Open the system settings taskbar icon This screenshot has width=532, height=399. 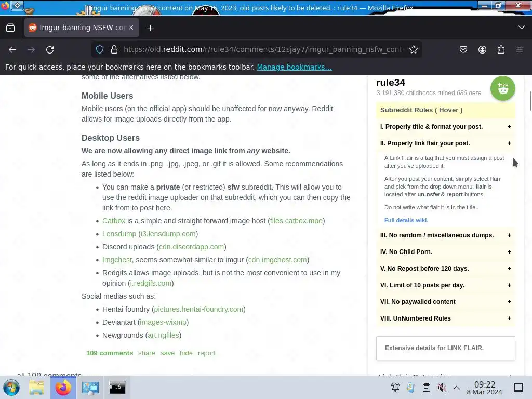pyautogui.click(x=90, y=388)
